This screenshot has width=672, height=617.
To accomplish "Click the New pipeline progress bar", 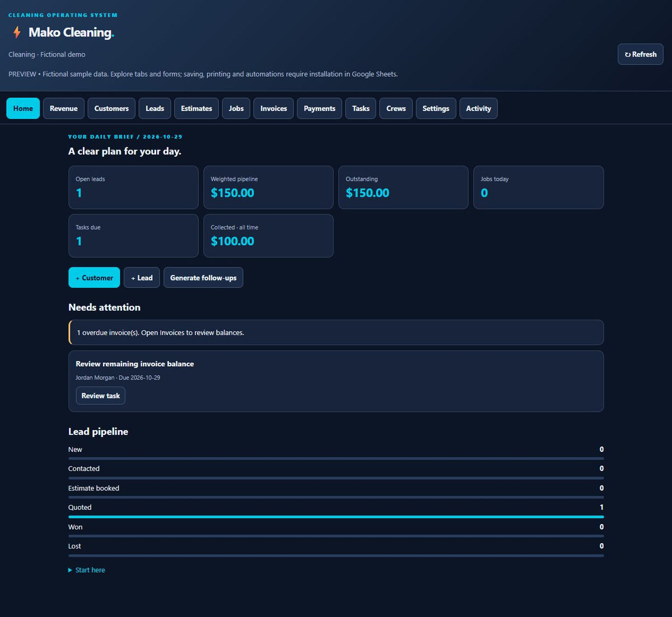I will point(336,459).
